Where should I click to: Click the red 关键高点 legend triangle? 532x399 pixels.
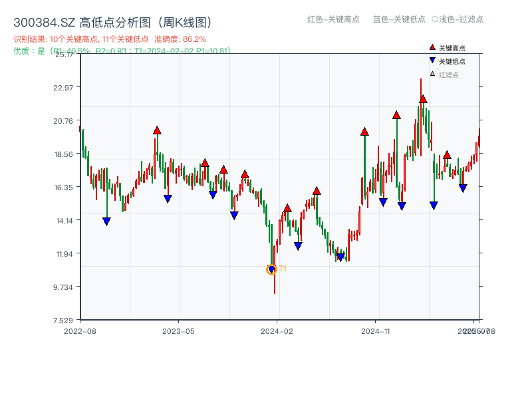tap(432, 47)
